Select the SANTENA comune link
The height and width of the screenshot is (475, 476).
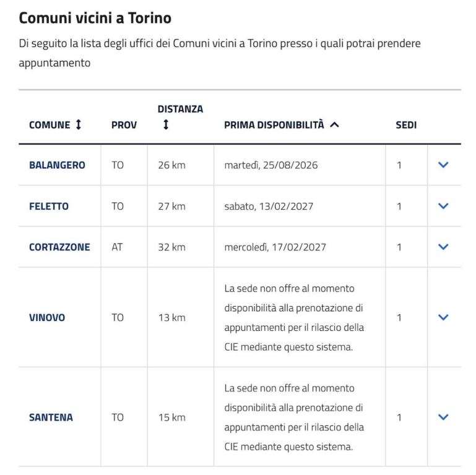click(x=51, y=417)
